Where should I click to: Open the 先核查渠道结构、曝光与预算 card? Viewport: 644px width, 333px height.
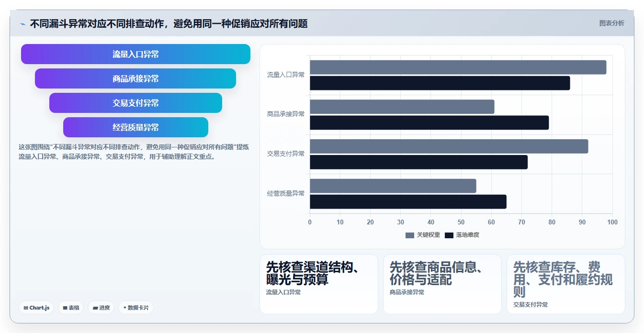coord(319,284)
